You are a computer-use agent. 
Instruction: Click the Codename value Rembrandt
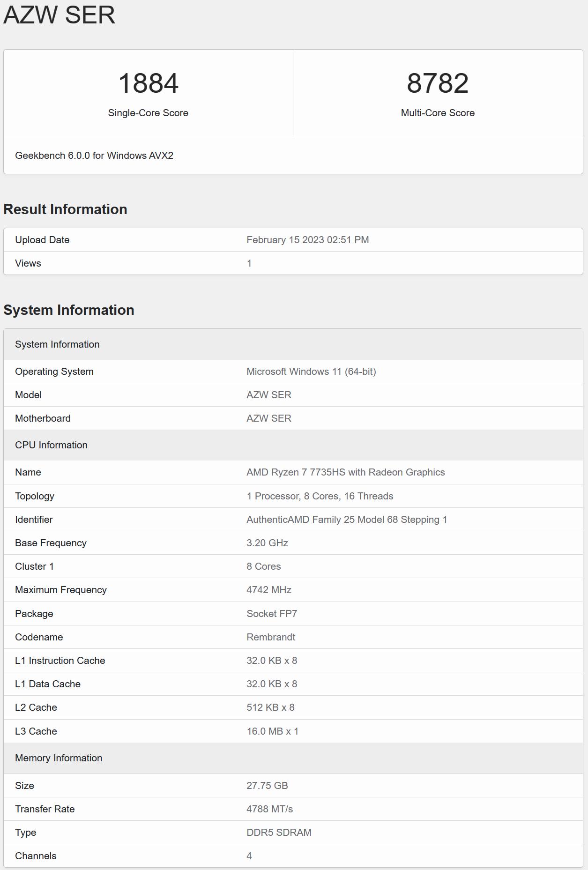tap(271, 637)
